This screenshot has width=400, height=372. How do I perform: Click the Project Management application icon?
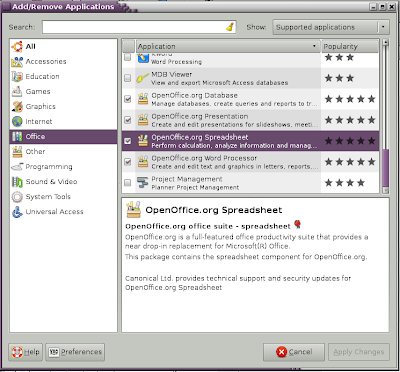[143, 183]
